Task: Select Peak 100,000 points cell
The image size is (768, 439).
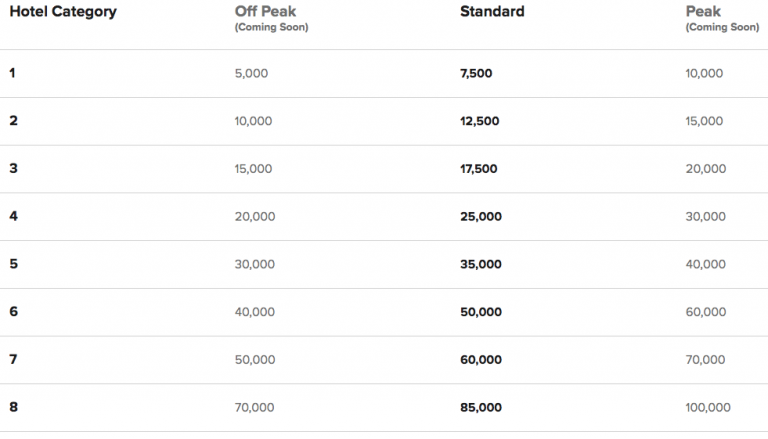Action: [708, 408]
